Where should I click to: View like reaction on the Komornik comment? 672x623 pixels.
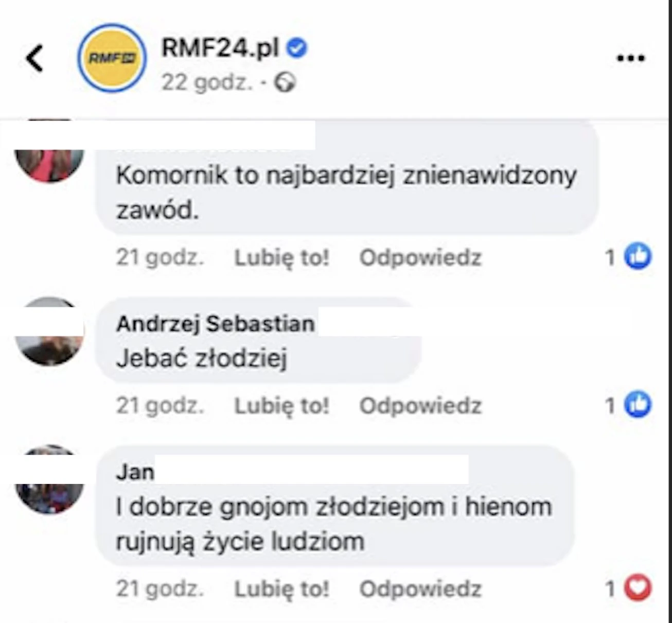[638, 256]
